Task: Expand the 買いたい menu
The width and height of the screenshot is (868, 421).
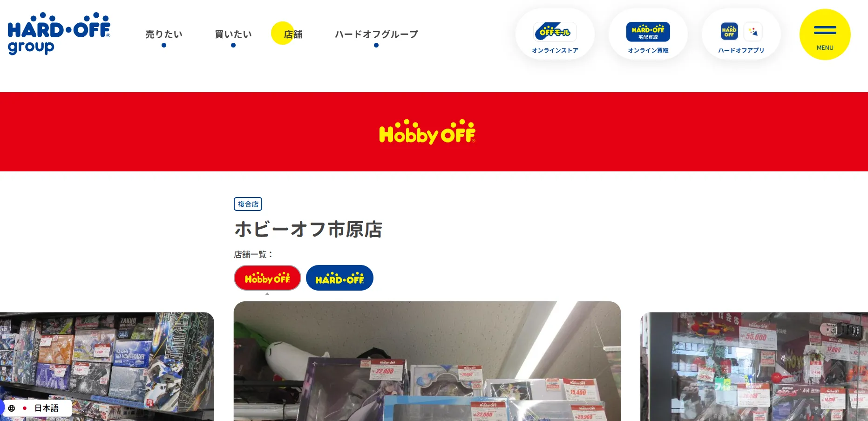Action: coord(233,34)
